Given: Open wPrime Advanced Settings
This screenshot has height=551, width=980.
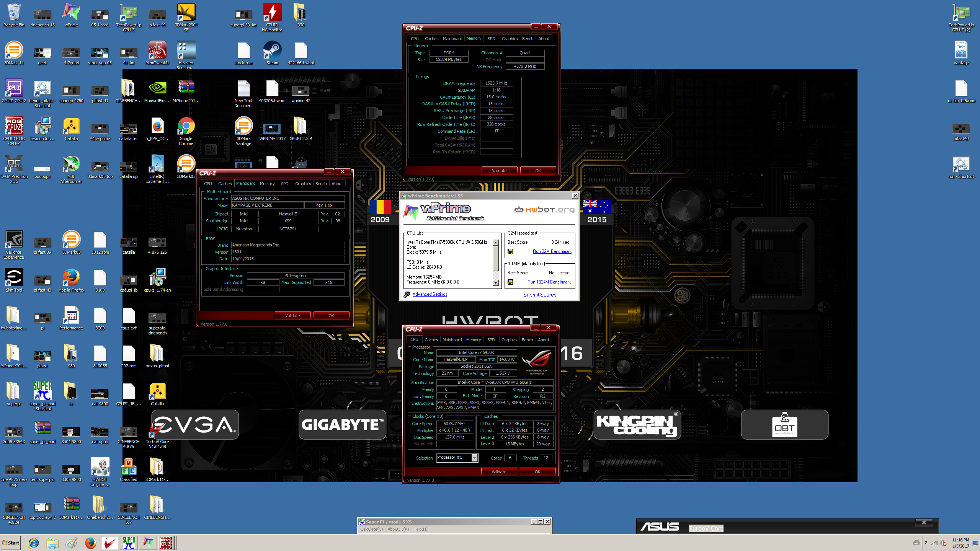Looking at the screenshot, I should pyautogui.click(x=430, y=294).
